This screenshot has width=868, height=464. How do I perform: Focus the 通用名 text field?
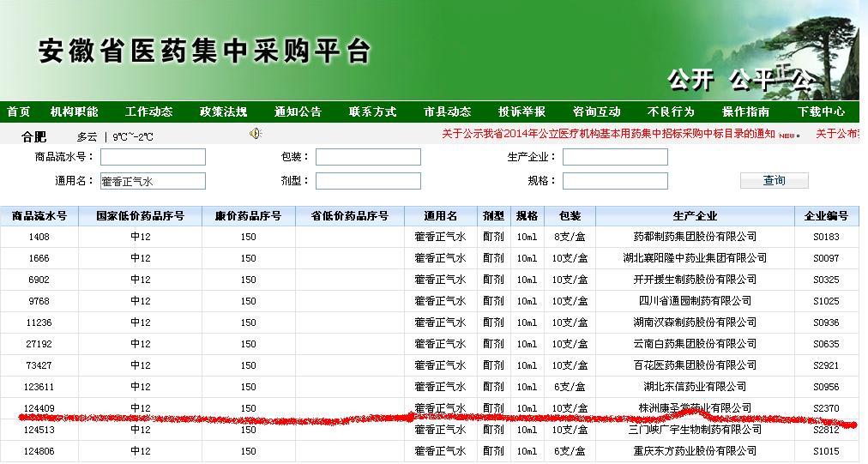pos(153,181)
